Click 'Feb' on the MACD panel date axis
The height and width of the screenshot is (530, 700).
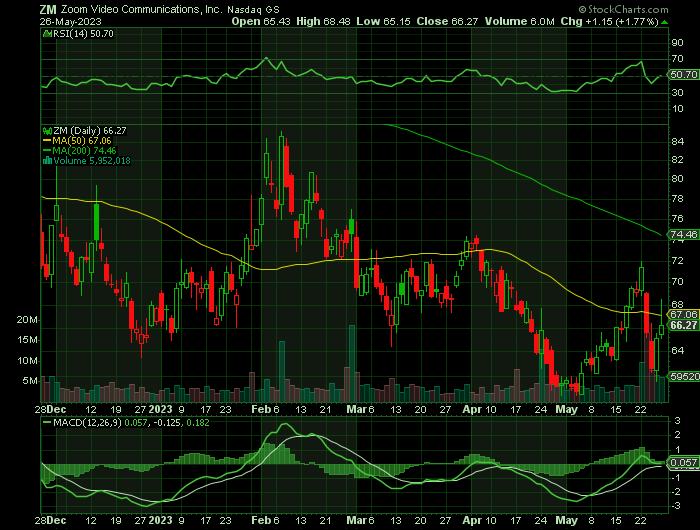pos(260,521)
